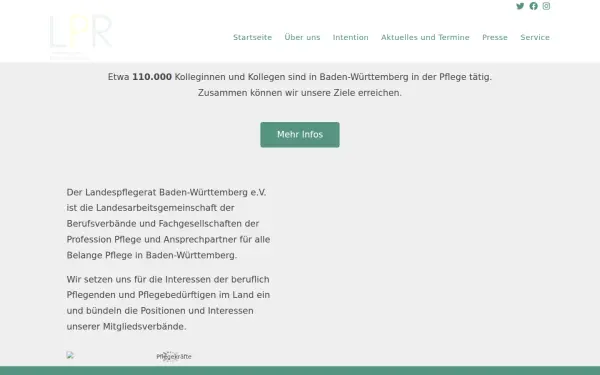
Task: Click the 'unserer Mitgliedsverbände.' text
Action: point(126,327)
